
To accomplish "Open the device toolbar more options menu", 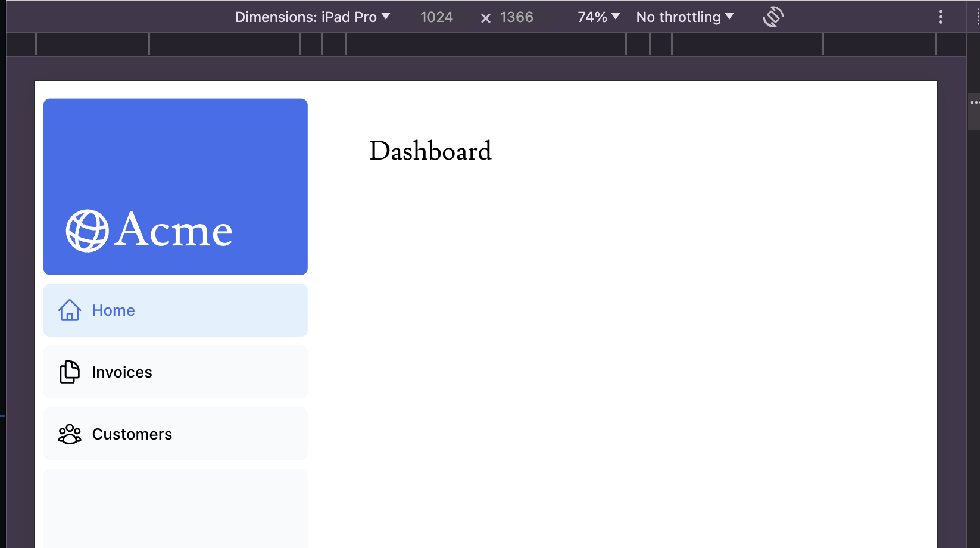I will [x=940, y=17].
